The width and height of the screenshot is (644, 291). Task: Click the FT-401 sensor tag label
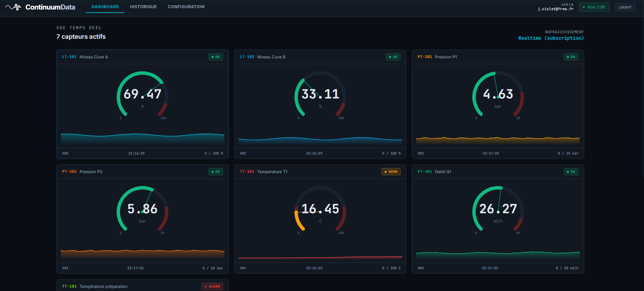tap(425, 172)
